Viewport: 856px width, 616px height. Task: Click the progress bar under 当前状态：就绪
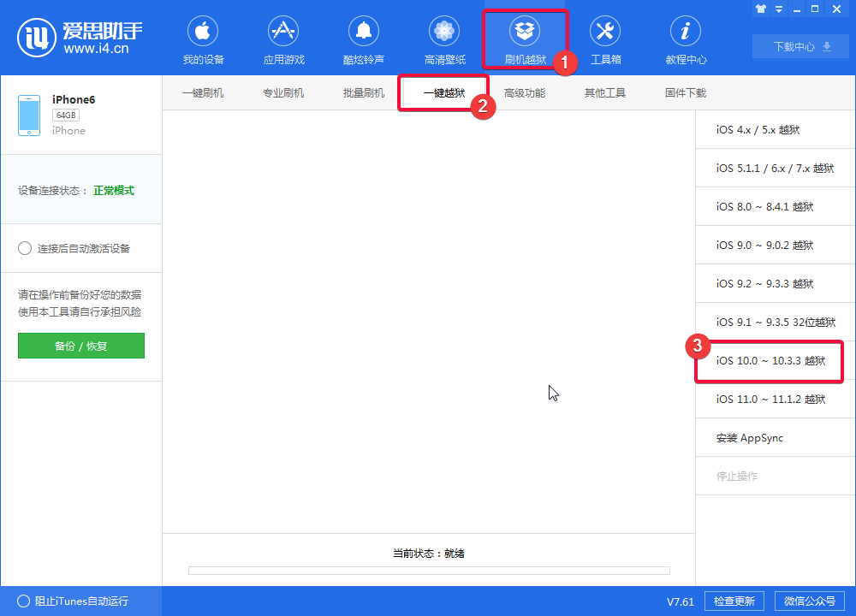pos(428,571)
